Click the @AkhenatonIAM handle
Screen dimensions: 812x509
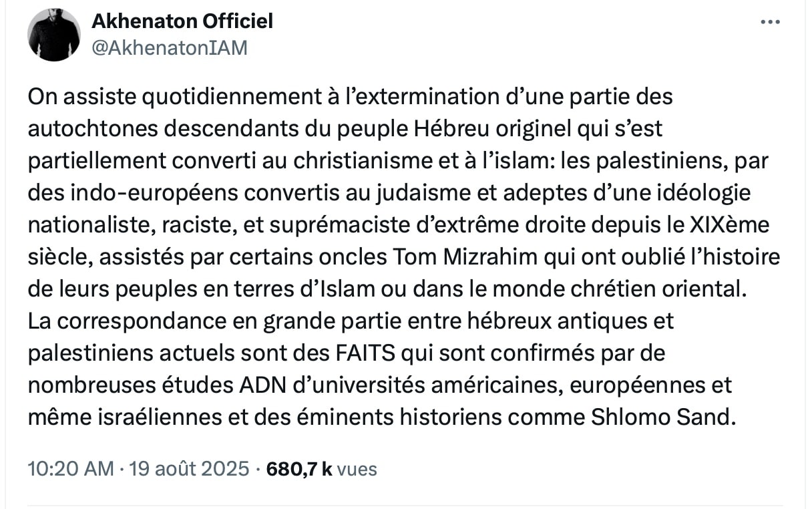click(169, 48)
